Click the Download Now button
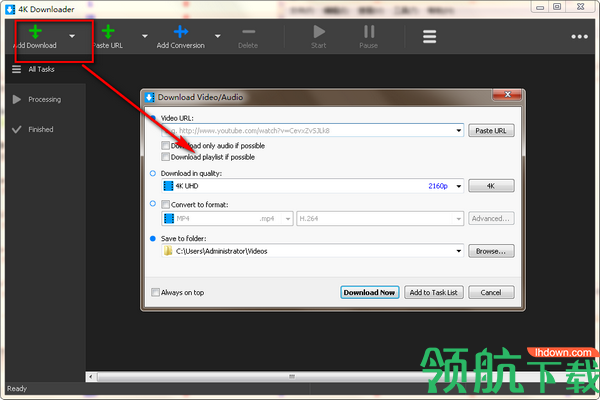This screenshot has width=600, height=400. click(369, 292)
